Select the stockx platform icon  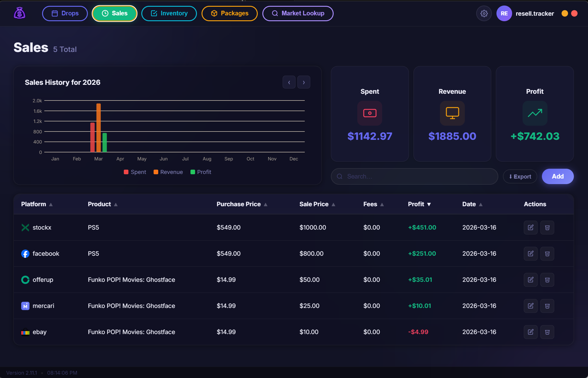[25, 227]
